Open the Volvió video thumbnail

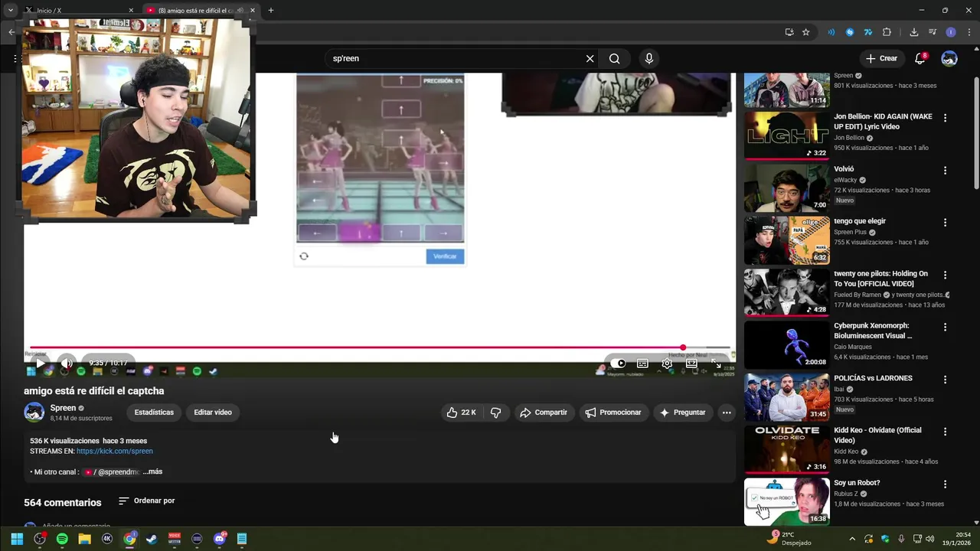(786, 187)
